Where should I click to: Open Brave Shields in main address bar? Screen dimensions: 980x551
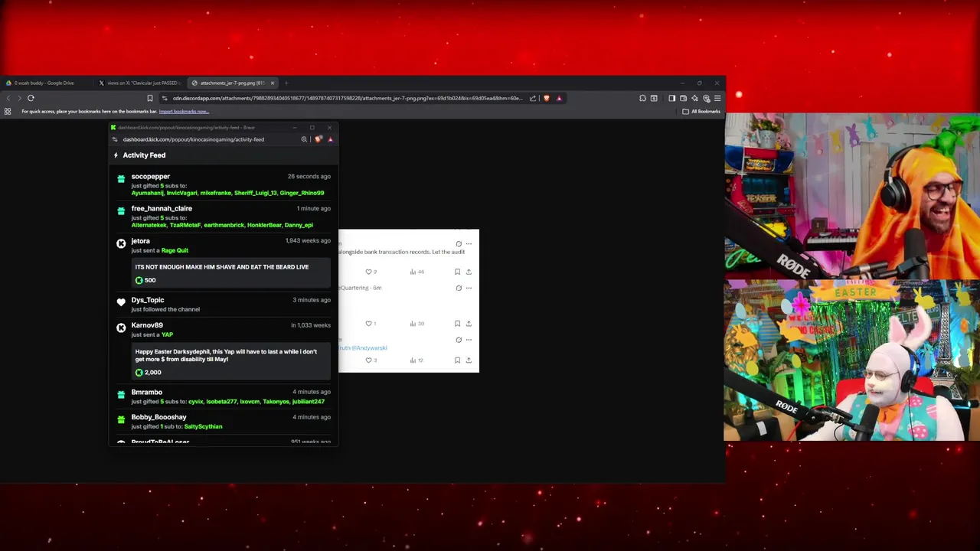pos(546,98)
